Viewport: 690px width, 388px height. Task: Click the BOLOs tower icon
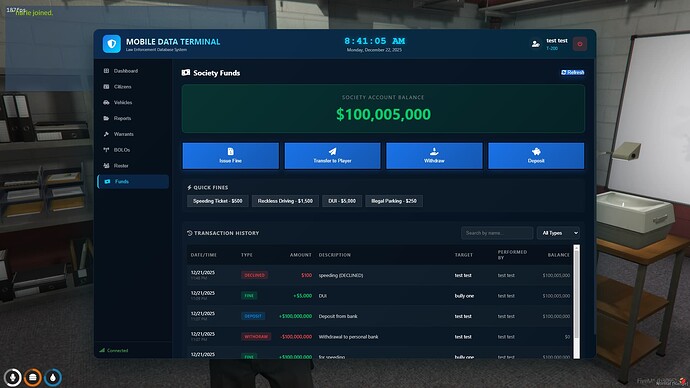tap(106, 150)
